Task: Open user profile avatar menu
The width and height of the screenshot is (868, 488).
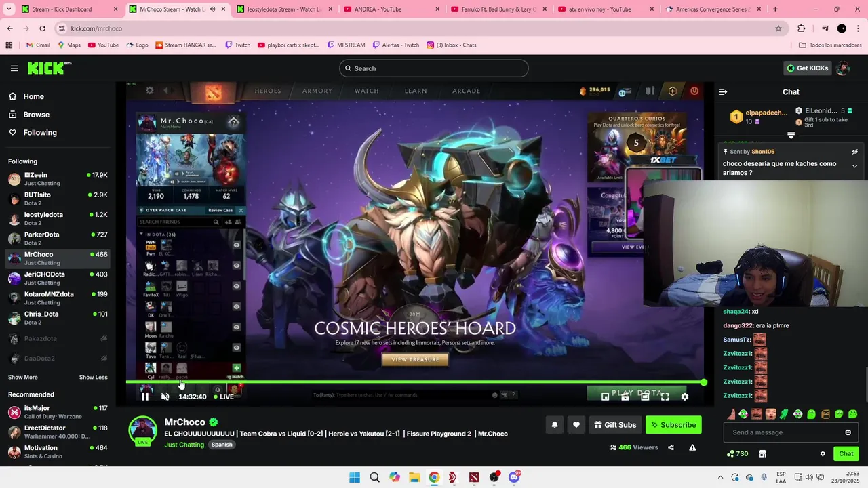Action: [844, 68]
